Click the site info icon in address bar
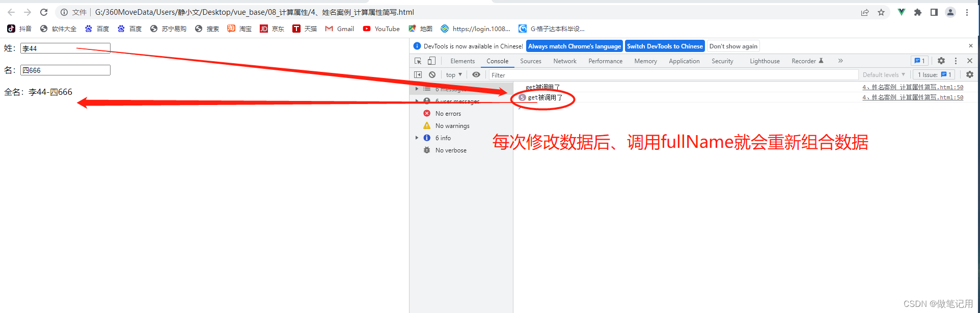Viewport: 980px width, 313px height. click(64, 12)
